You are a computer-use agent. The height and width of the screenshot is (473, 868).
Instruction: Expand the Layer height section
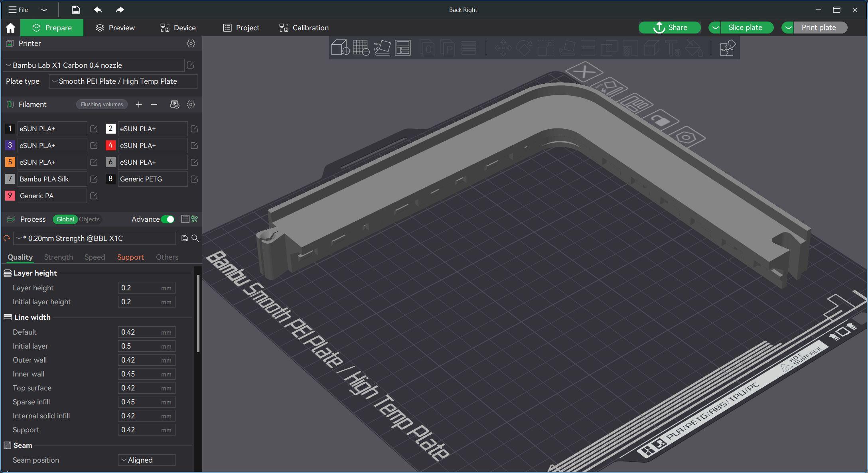(35, 273)
